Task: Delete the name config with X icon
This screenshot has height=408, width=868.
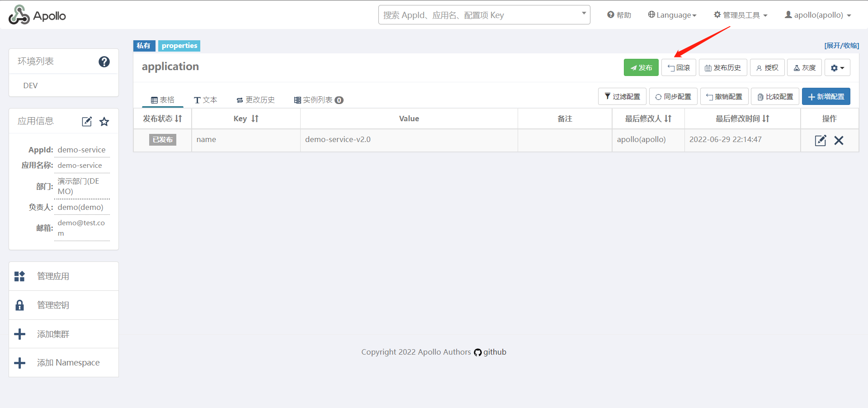Action: coord(839,141)
